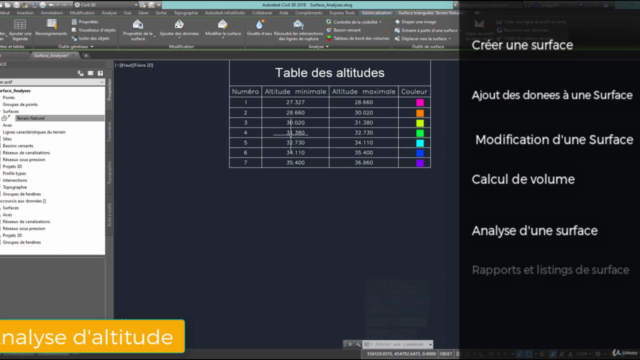This screenshot has width=640, height=360.
Task: Click the Contrôle de la visibilité icon
Action: point(329,22)
